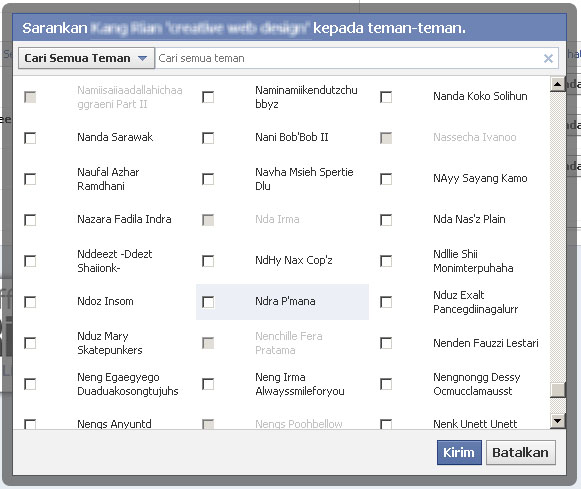Click the scrollbar down arrow

click(x=557, y=420)
